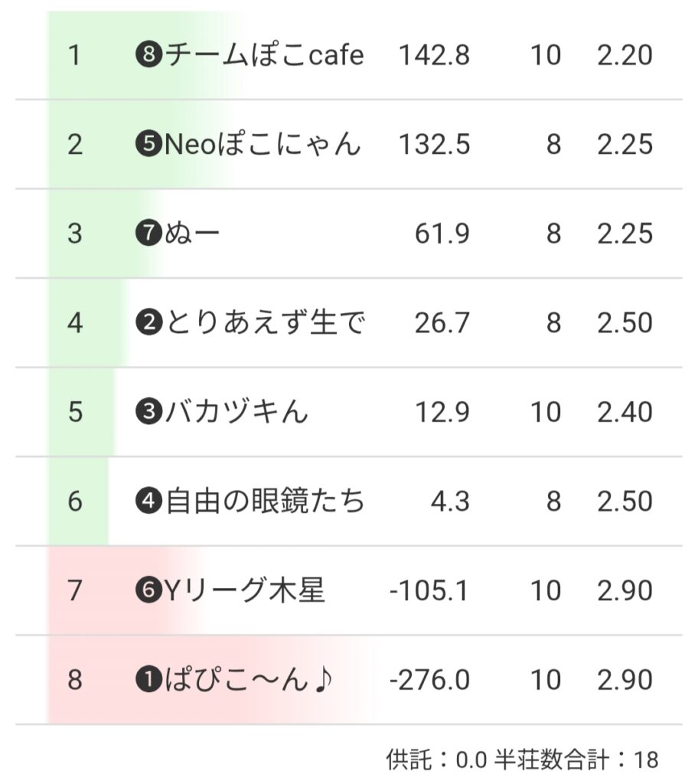
Task: Click the 供託:0.0 footer text
Action: (433, 759)
